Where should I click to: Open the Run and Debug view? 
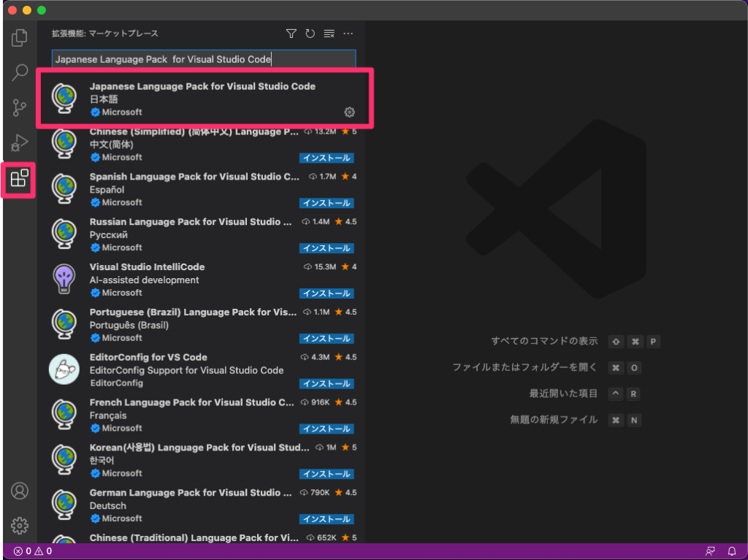click(19, 142)
